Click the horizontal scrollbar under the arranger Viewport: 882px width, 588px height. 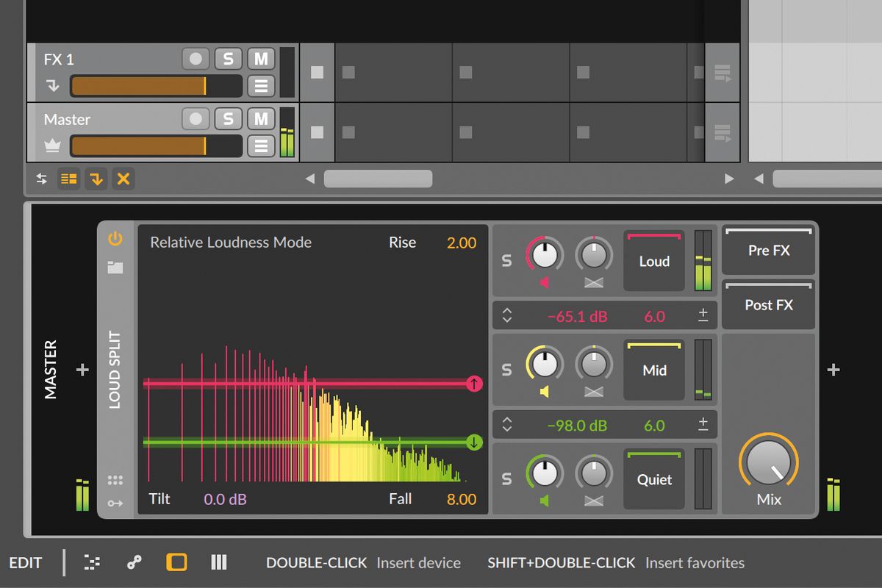[x=377, y=178]
